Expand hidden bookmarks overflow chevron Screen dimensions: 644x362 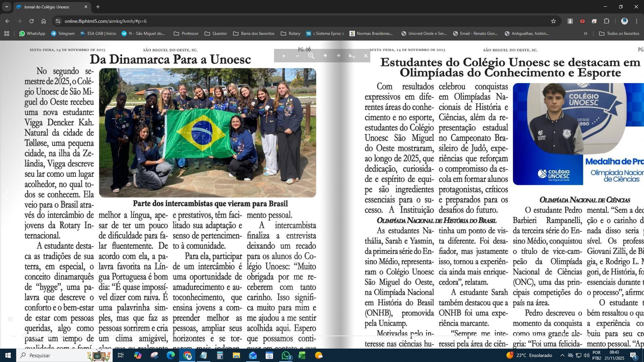click(x=586, y=34)
